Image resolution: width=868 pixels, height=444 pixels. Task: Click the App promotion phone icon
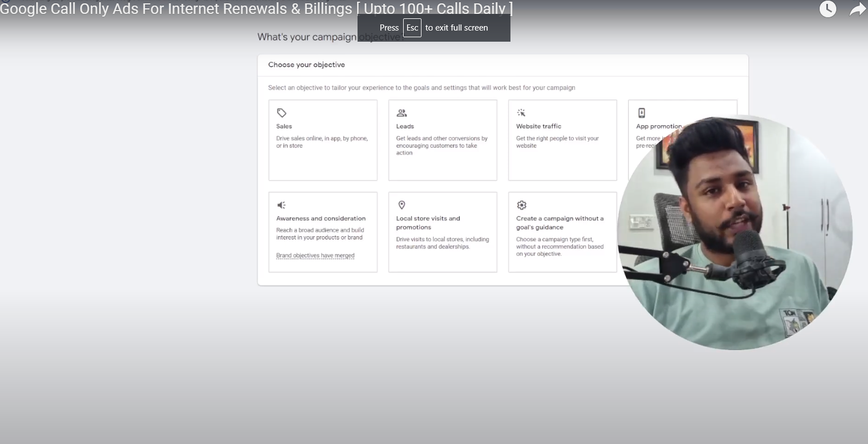click(641, 113)
